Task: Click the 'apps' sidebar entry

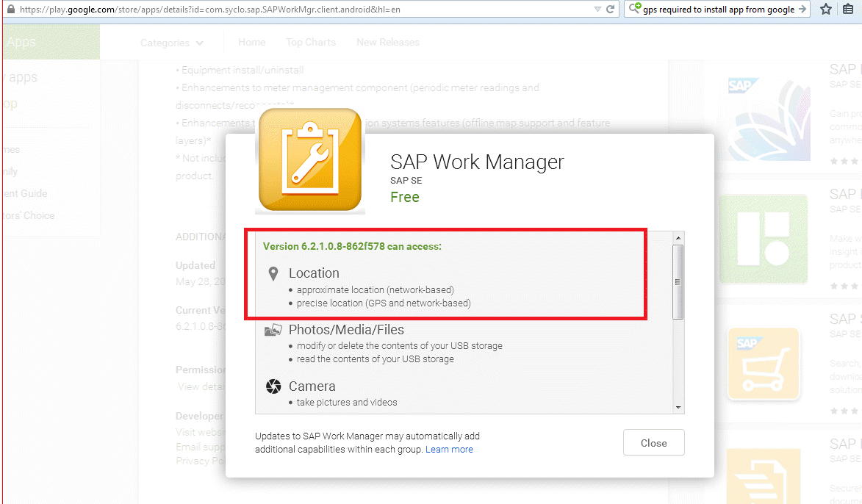Action: (x=23, y=77)
